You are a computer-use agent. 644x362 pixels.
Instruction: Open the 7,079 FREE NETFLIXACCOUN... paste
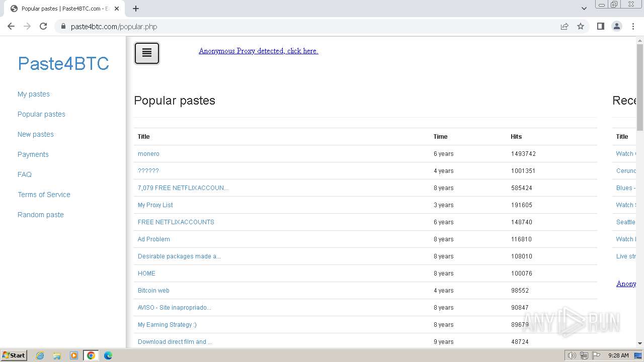(183, 188)
